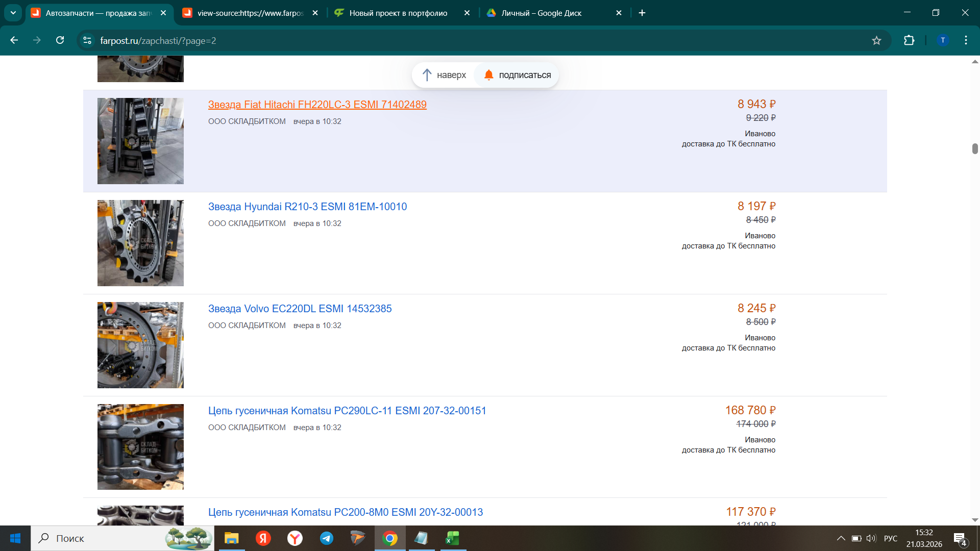
Task: Bookmark this page with the star icon
Action: click(876, 40)
